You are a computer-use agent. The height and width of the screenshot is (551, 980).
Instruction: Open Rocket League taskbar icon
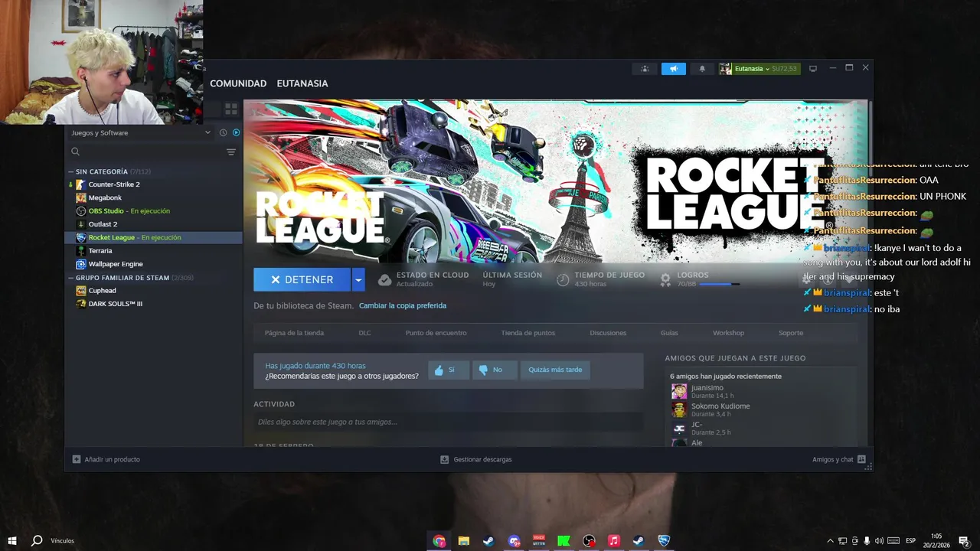pos(664,540)
